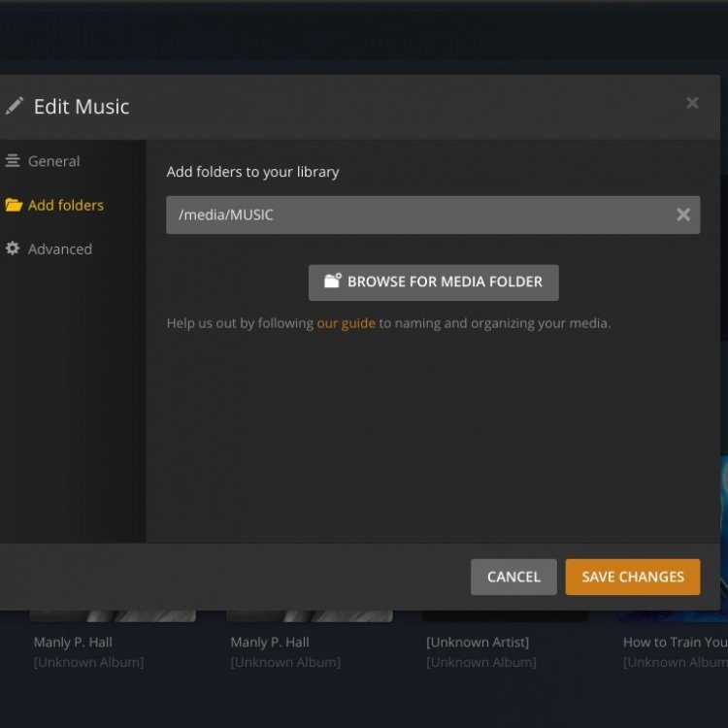This screenshot has width=728, height=728.
Task: Select second Manly P. Hall album label
Action: click(x=270, y=643)
